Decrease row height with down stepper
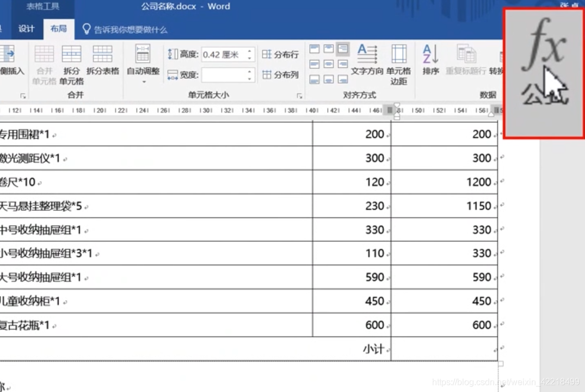 [x=249, y=58]
